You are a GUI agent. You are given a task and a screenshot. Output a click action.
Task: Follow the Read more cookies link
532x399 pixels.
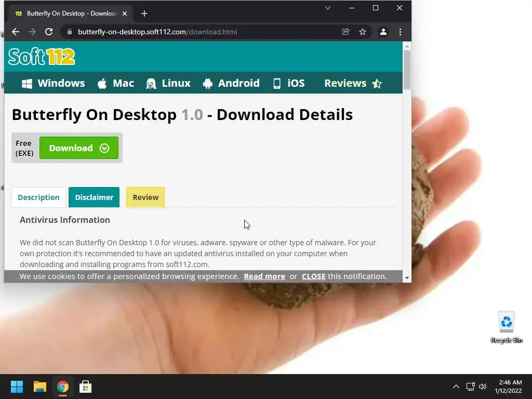(264, 276)
